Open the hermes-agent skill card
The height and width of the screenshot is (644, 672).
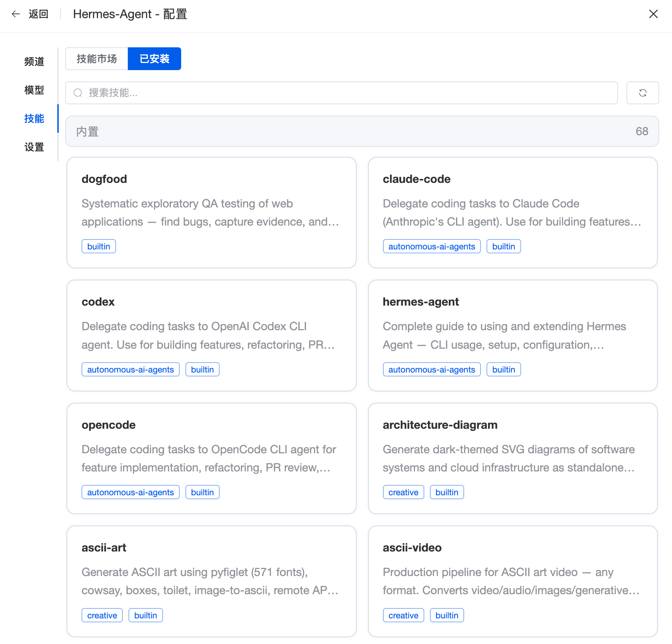click(x=513, y=335)
